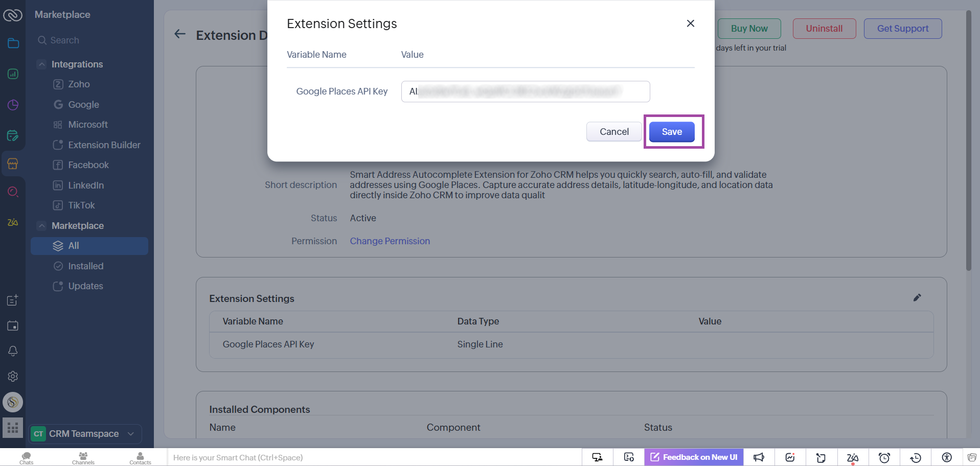This screenshot has width=980, height=466.
Task: Open the accessibility icon at bottom right
Action: coord(946,457)
